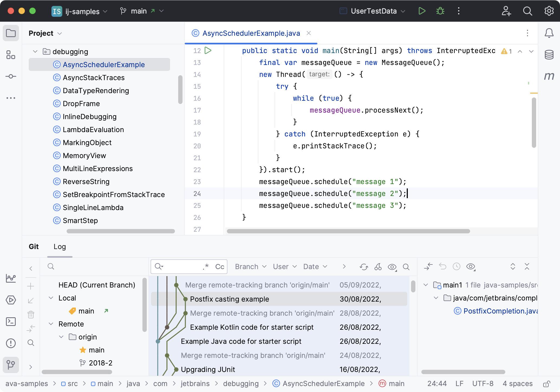Toggle the preview diff eye in commit details

(x=471, y=267)
